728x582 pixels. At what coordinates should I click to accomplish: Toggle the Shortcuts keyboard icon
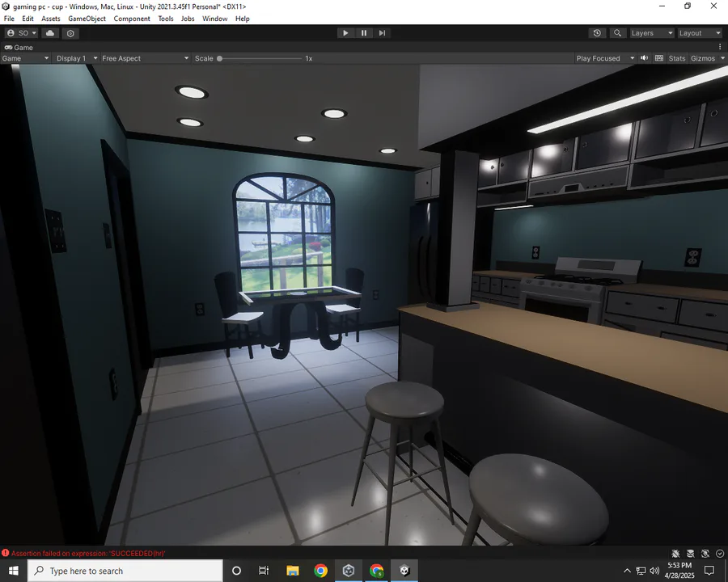coord(658,58)
